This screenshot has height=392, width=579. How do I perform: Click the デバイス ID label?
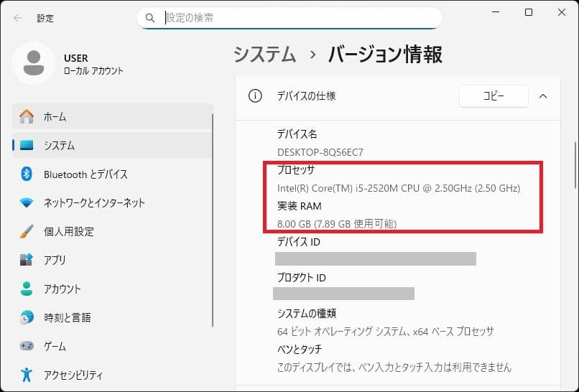(298, 242)
